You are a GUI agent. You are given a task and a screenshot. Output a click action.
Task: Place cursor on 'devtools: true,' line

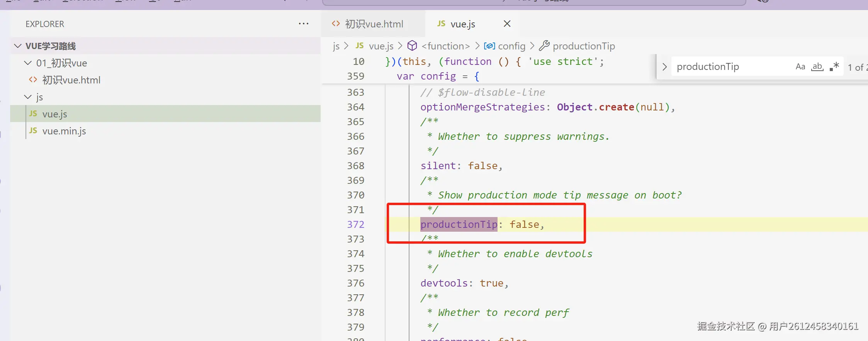point(465,283)
